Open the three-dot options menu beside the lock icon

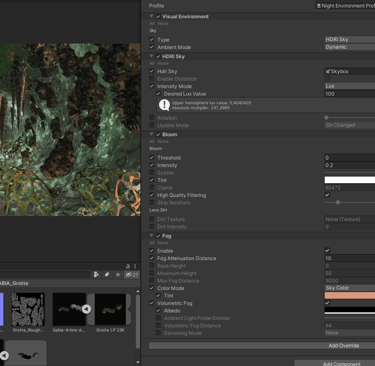coord(135,266)
